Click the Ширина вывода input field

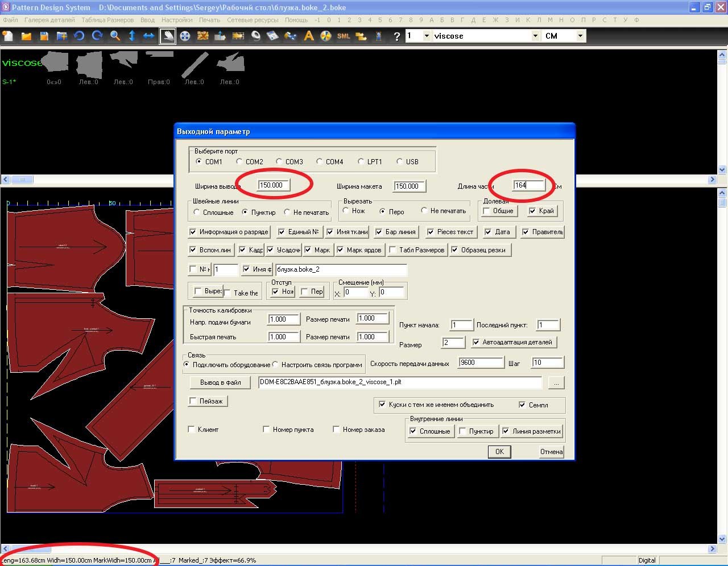tap(274, 185)
